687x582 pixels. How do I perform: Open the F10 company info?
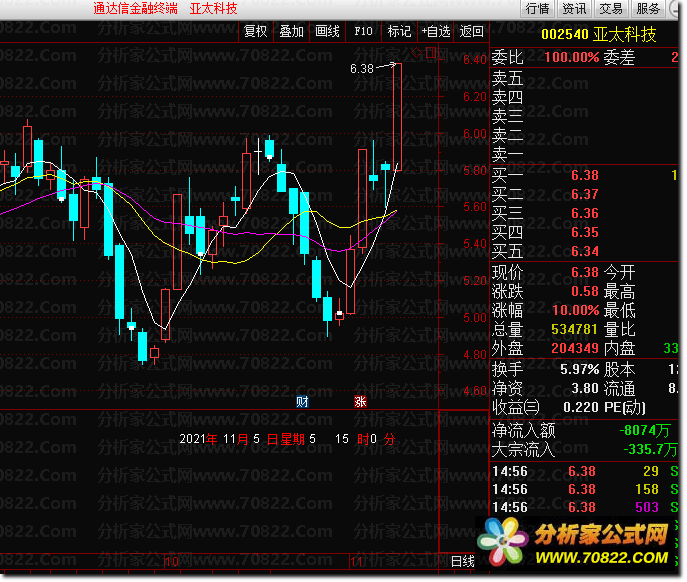click(x=364, y=32)
